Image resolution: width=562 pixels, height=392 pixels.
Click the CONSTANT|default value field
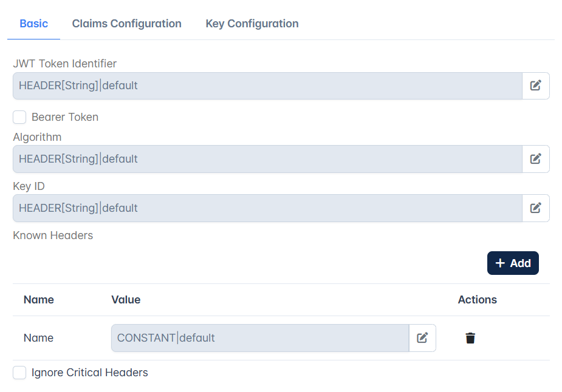(x=260, y=338)
